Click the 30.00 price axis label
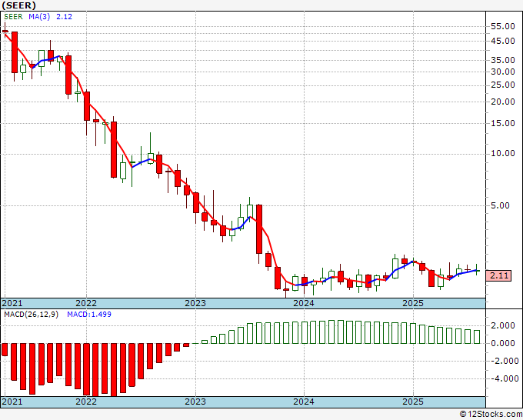 pyautogui.click(x=503, y=72)
